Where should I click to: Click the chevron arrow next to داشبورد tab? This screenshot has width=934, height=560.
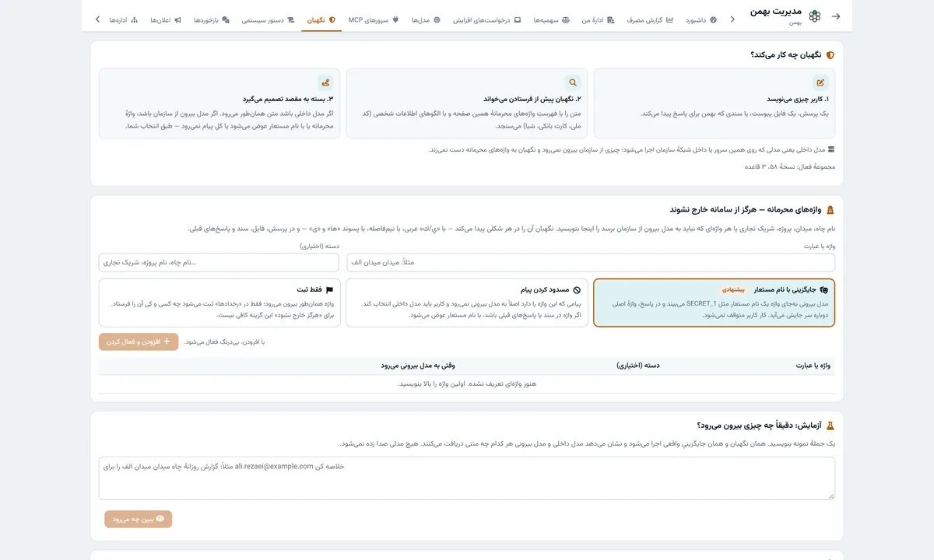pyautogui.click(x=732, y=19)
